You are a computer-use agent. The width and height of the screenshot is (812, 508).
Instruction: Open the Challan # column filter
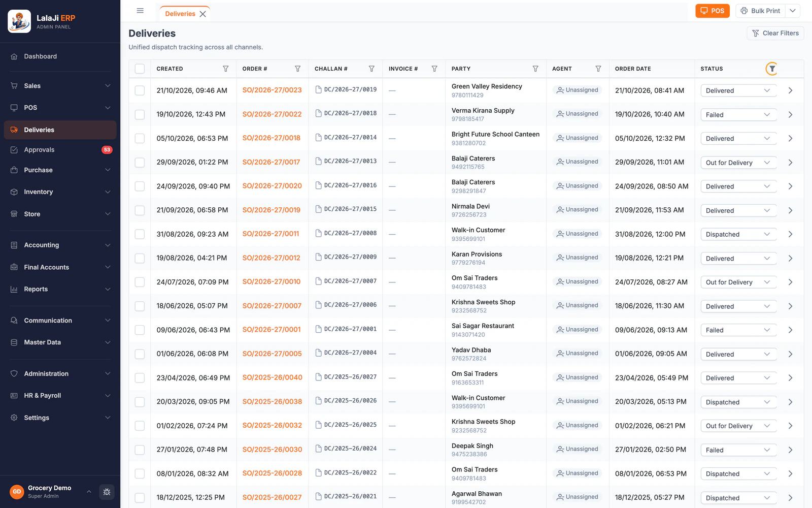(x=371, y=69)
